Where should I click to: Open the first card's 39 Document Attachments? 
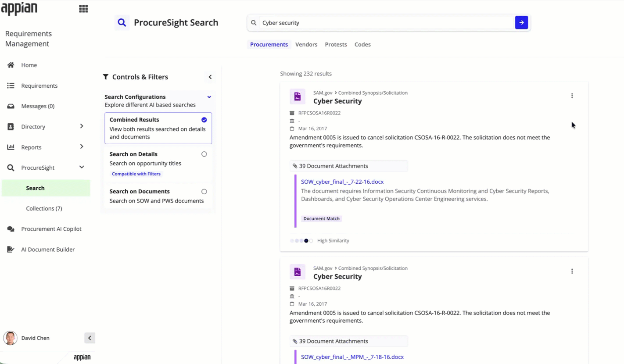click(349, 166)
